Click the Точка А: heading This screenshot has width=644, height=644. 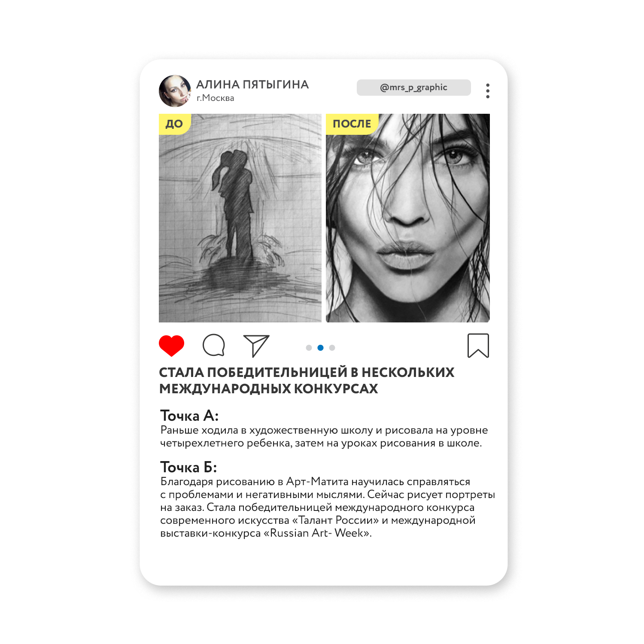pyautogui.click(x=189, y=416)
